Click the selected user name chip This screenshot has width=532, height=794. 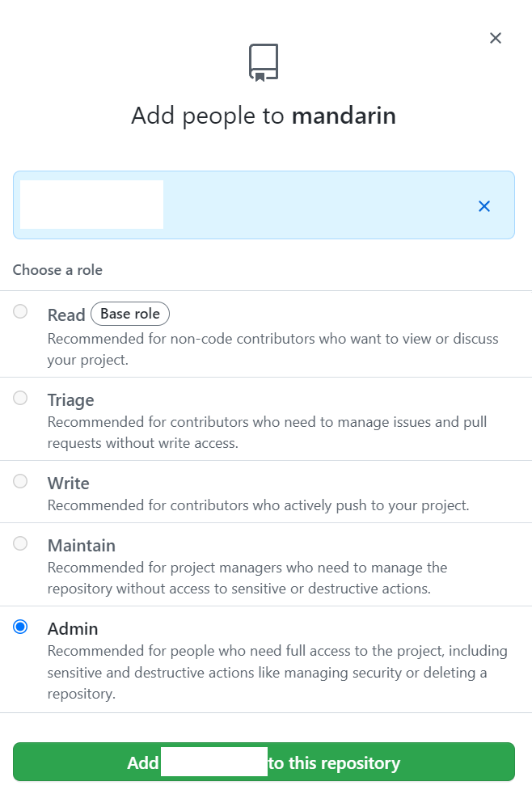coord(91,205)
